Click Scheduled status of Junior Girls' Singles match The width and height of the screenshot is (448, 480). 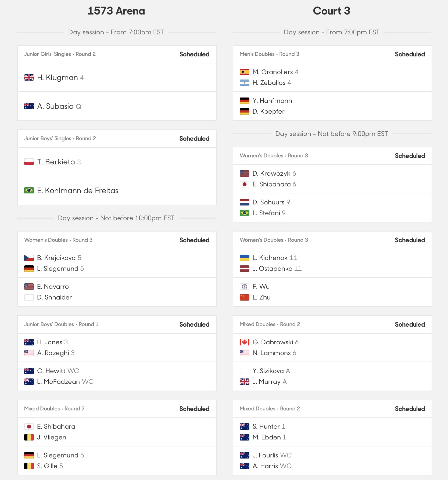coord(194,54)
